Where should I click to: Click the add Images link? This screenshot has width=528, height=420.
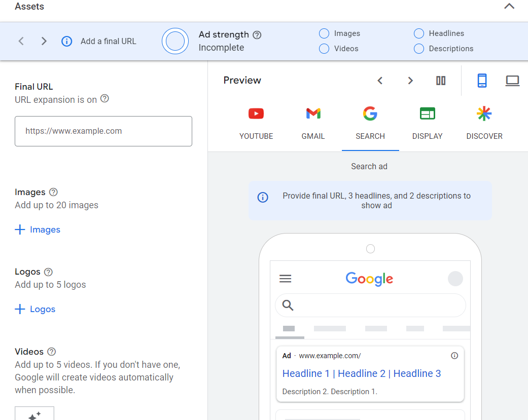38,230
